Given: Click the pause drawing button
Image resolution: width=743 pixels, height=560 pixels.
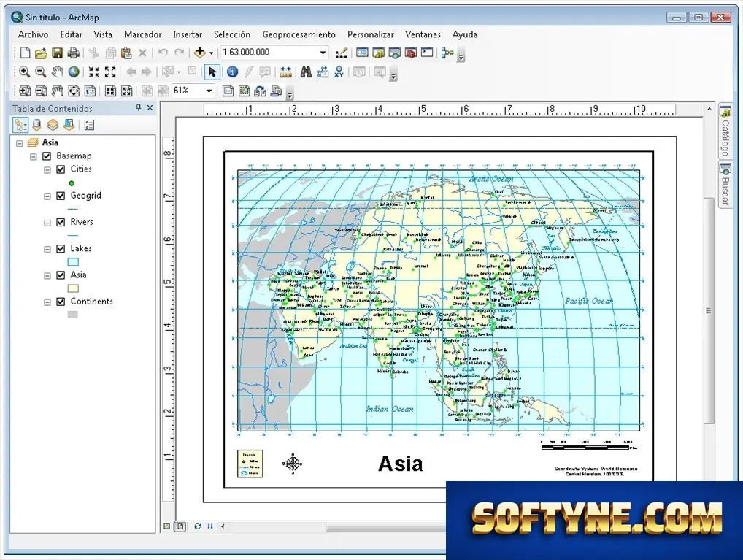Looking at the screenshot, I should (210, 526).
